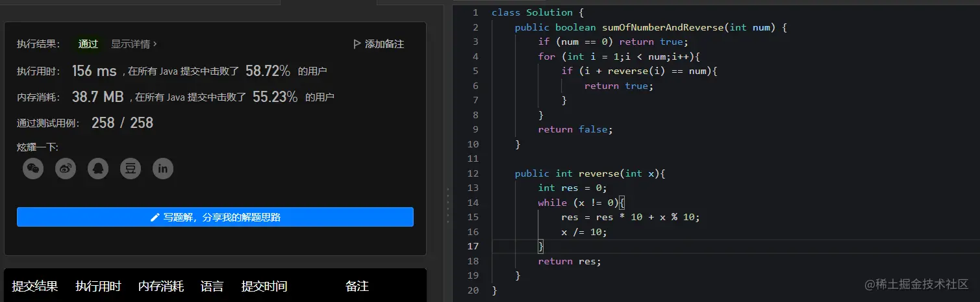Click 'public int reverse(int x){' line
Image resolution: width=980 pixels, height=302 pixels.
(590, 173)
